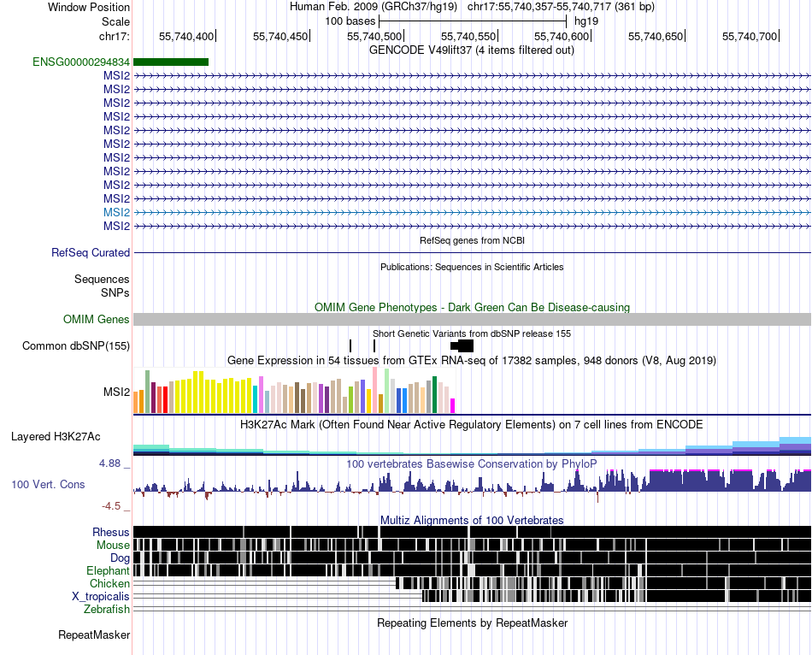Click Gene Expression in 54 tissues title

point(472,360)
